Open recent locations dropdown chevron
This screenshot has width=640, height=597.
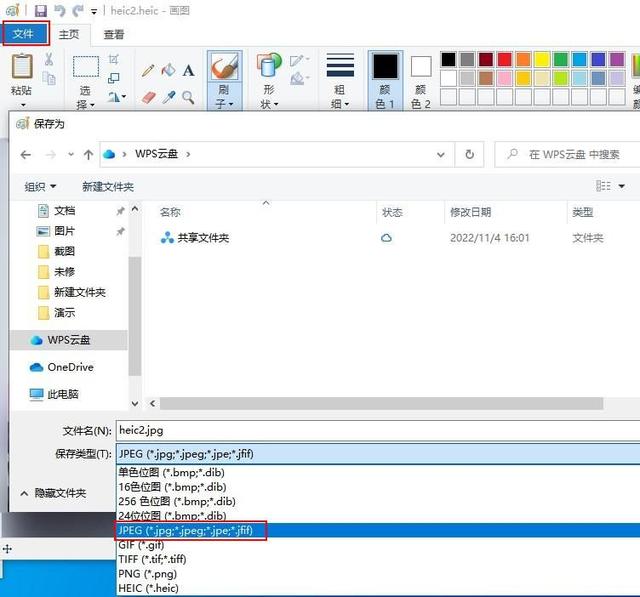71,155
